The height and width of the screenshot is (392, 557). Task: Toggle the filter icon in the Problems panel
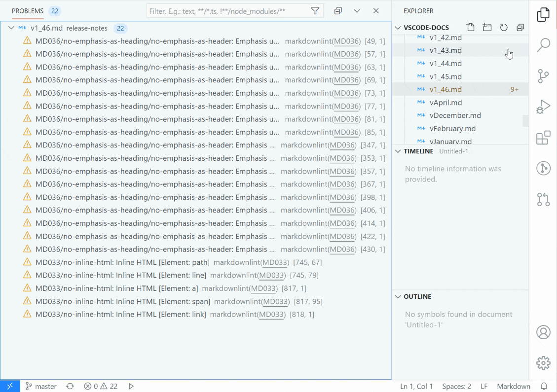coord(315,10)
